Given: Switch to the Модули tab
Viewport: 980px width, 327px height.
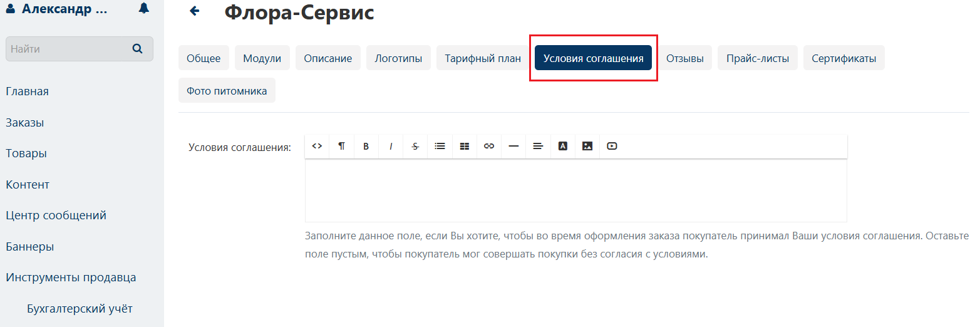Looking at the screenshot, I should click(x=262, y=58).
